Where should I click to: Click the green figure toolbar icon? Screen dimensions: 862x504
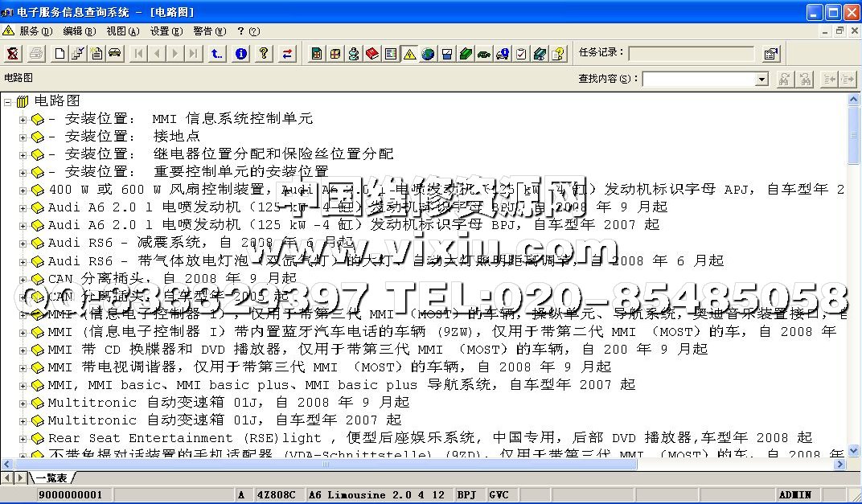point(354,53)
